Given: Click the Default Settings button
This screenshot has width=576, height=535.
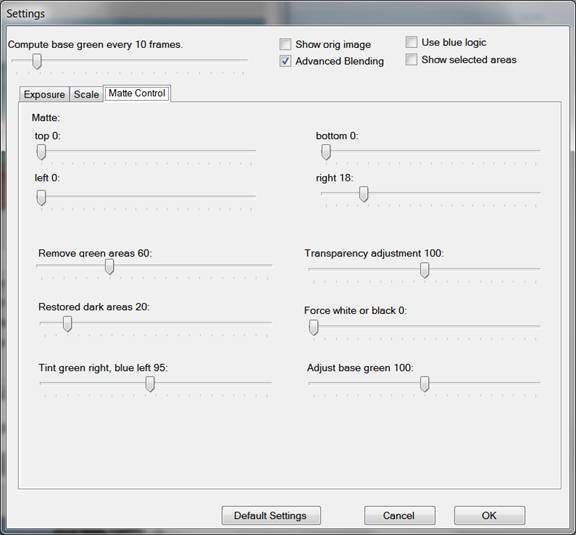Looking at the screenshot, I should point(271,516).
